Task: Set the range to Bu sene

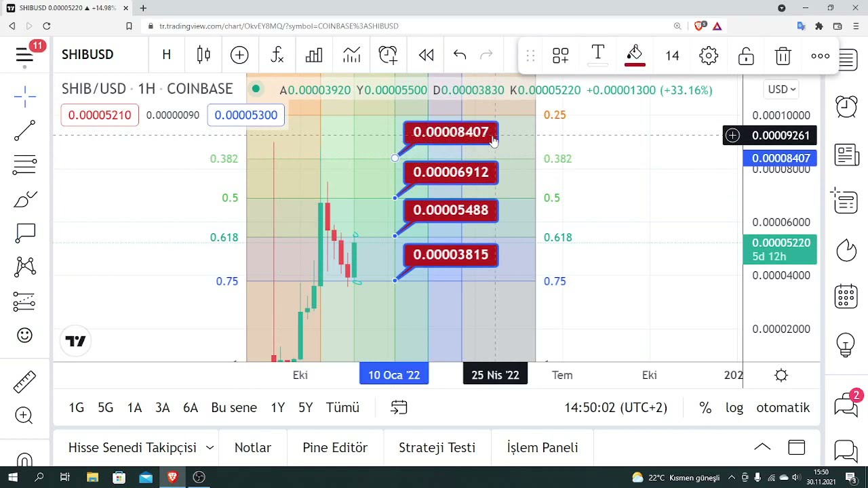Action: (x=234, y=407)
